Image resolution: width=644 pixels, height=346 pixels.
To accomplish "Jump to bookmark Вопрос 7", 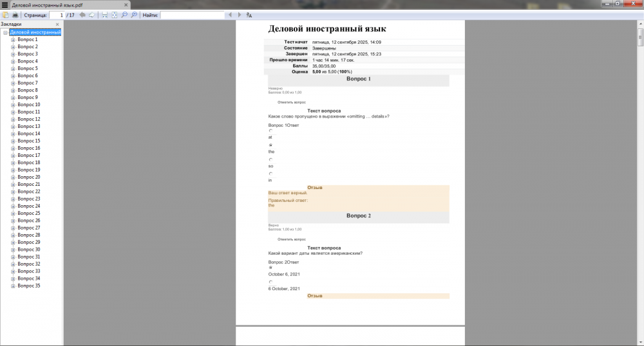I will (28, 83).
